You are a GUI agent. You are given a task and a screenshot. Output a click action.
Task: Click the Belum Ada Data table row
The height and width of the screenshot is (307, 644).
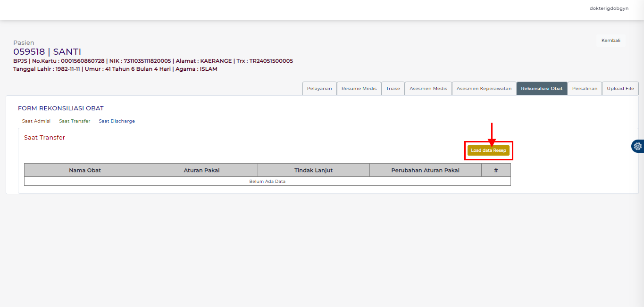(267, 182)
